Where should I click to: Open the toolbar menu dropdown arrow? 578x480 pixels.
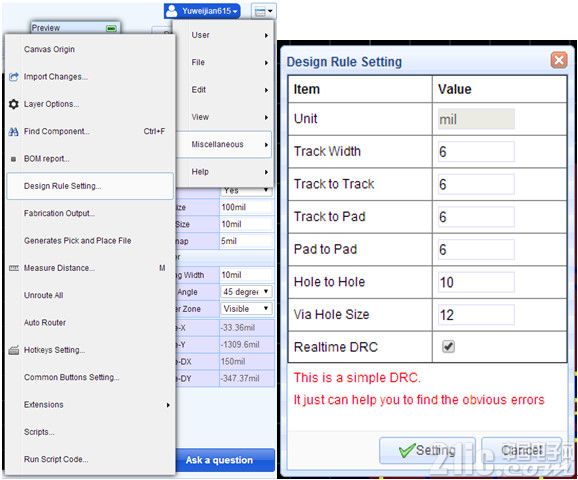271,11
